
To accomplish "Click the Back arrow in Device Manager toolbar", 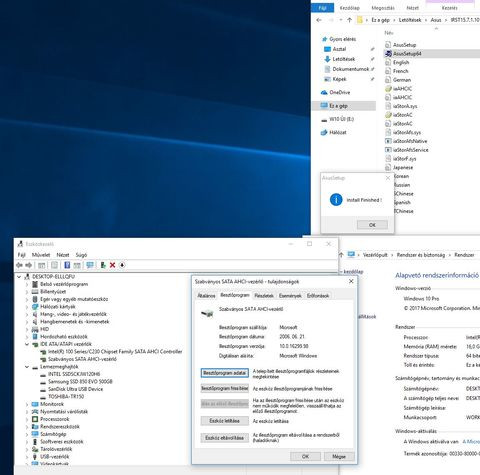I will (x=19, y=265).
